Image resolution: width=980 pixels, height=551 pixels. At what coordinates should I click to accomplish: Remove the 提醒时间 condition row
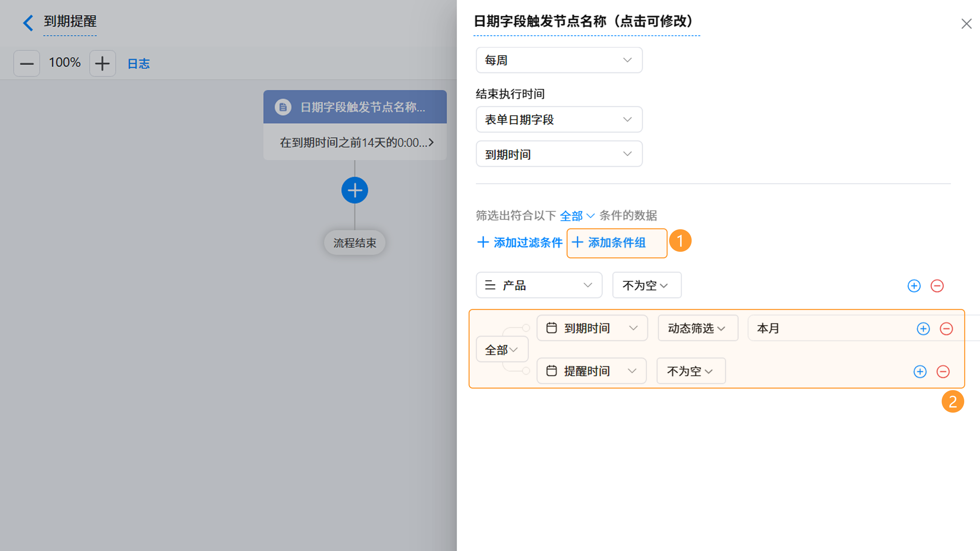point(943,372)
